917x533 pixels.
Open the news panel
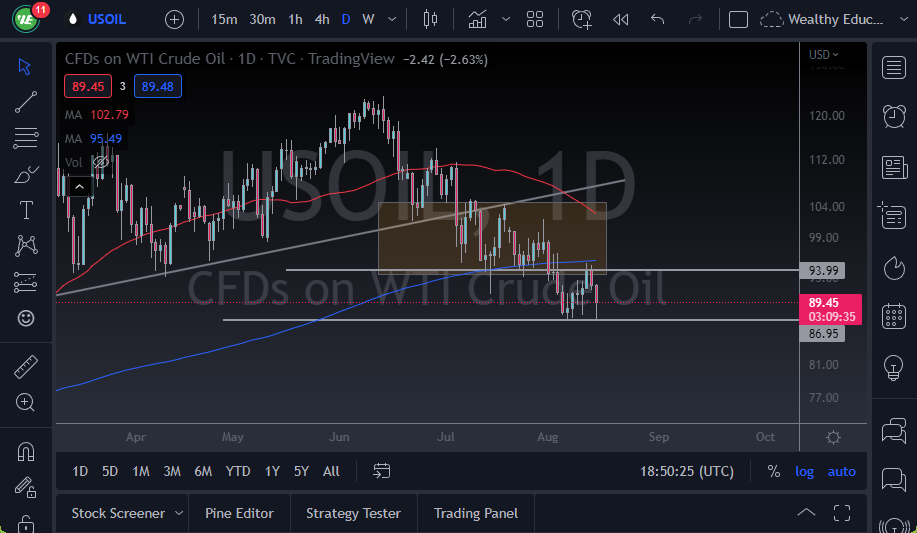[894, 167]
